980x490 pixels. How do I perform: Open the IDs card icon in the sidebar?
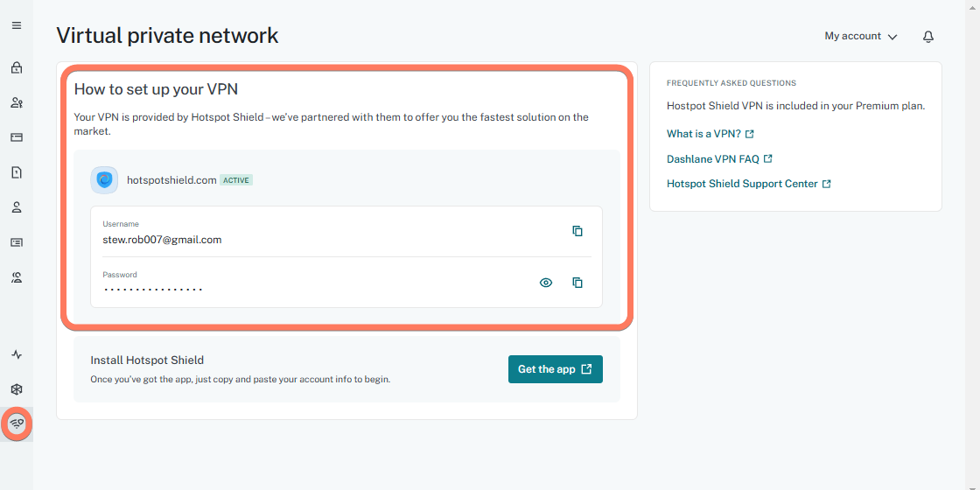(17, 242)
